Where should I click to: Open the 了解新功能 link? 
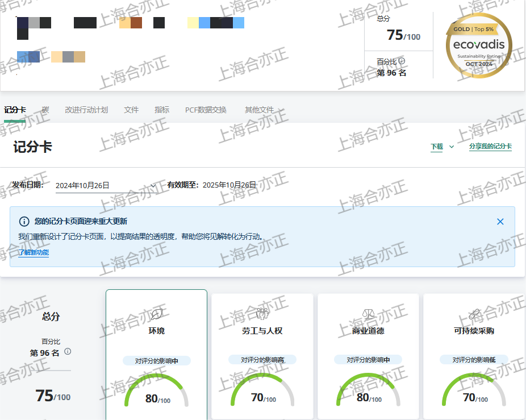[34, 253]
